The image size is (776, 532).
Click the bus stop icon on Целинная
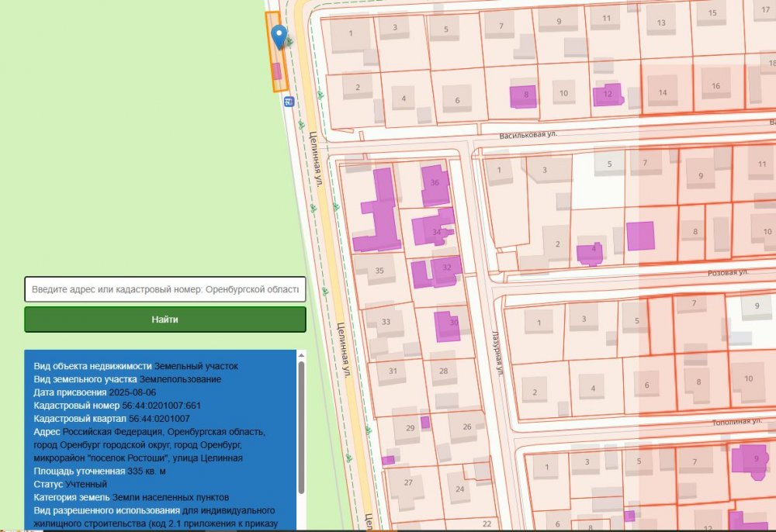pos(289,101)
